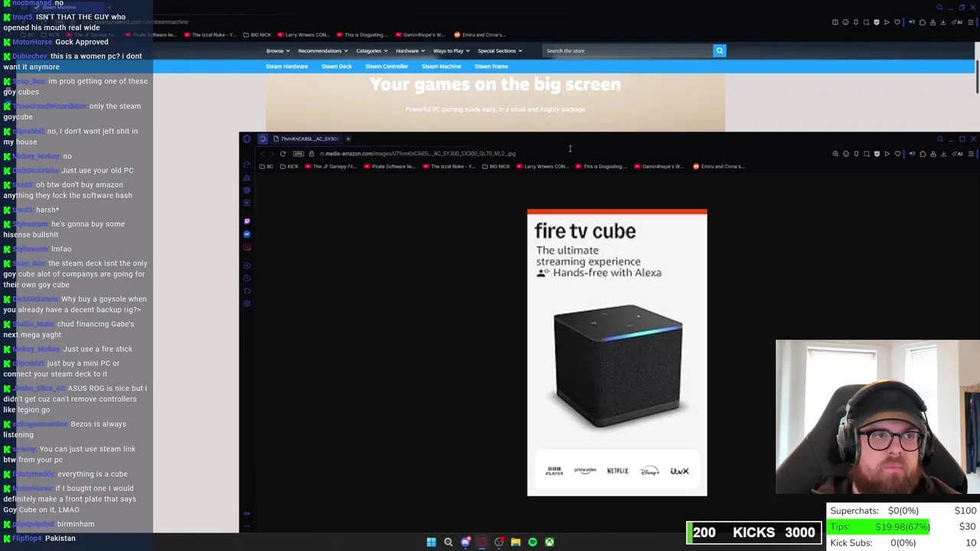Click the Amazon image URL address bar

pos(417,154)
